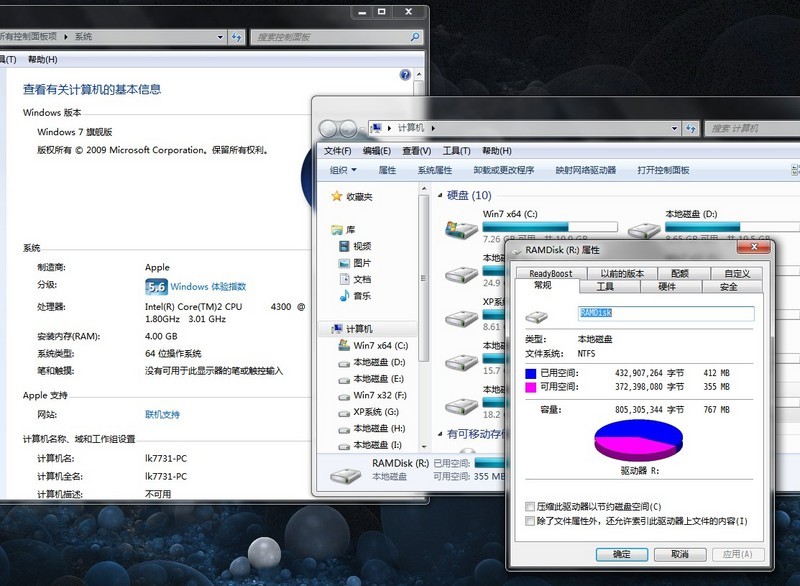Click the Favorites star icon in sidebar
This screenshot has width=800, height=586.
pos(337,196)
